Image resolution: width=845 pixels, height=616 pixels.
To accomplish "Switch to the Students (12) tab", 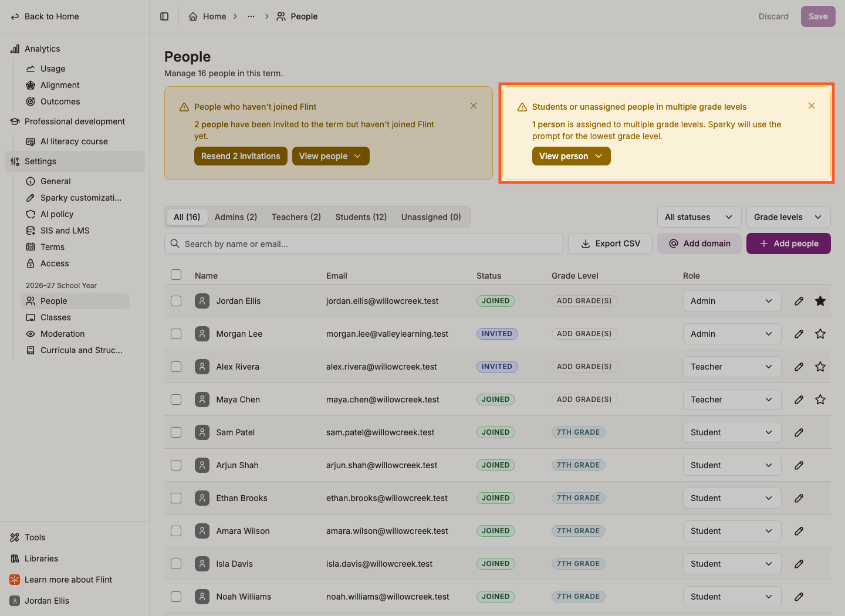I will click(x=361, y=217).
